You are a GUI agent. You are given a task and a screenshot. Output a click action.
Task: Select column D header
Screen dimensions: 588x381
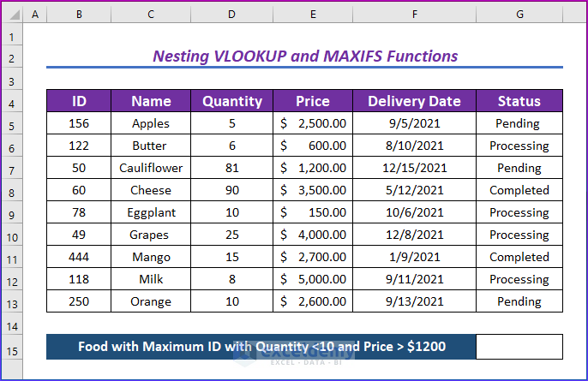(x=231, y=15)
